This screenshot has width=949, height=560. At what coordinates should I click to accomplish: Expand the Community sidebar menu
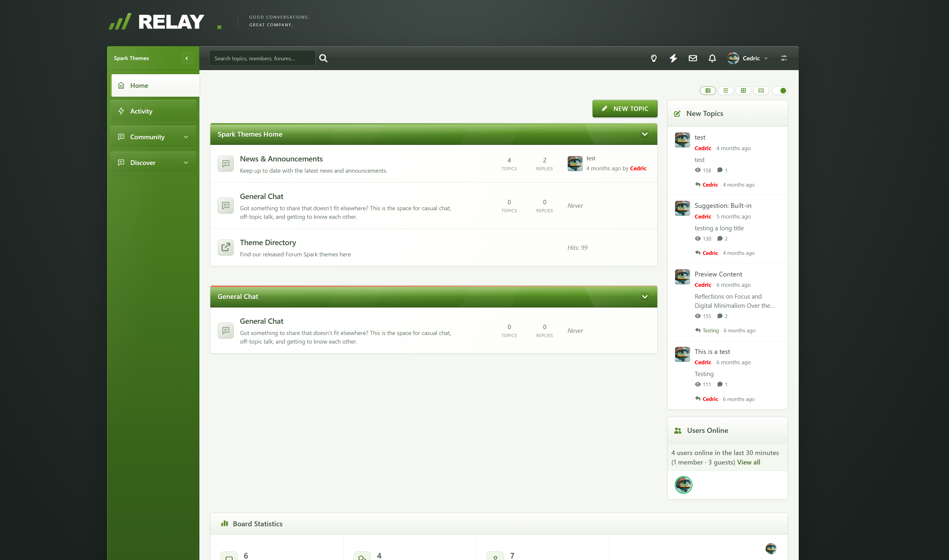[x=153, y=137]
